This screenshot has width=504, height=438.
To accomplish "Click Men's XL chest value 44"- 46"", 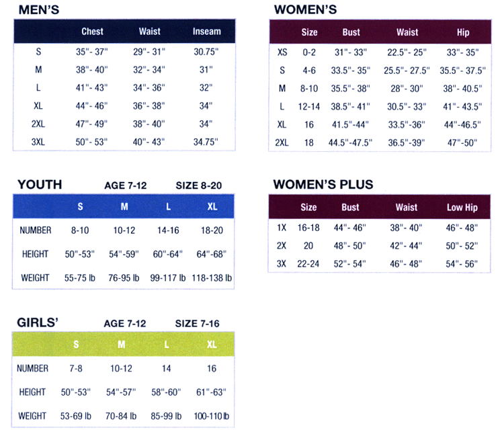I will [x=91, y=105].
